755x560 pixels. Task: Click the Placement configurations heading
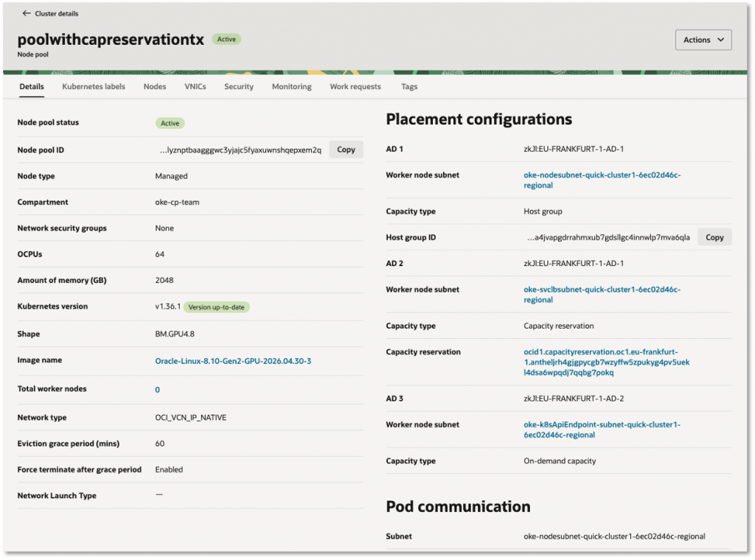(479, 119)
